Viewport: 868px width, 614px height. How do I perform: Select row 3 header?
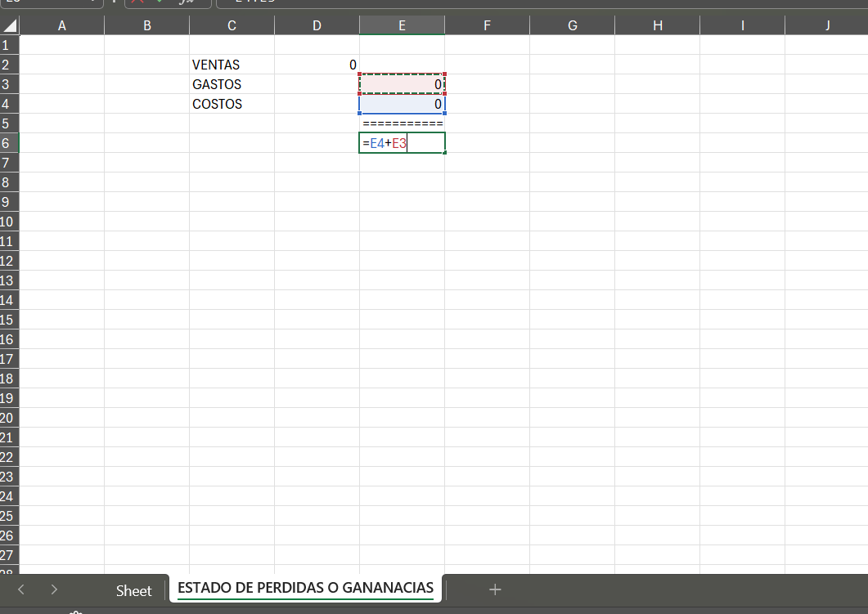[x=10, y=84]
